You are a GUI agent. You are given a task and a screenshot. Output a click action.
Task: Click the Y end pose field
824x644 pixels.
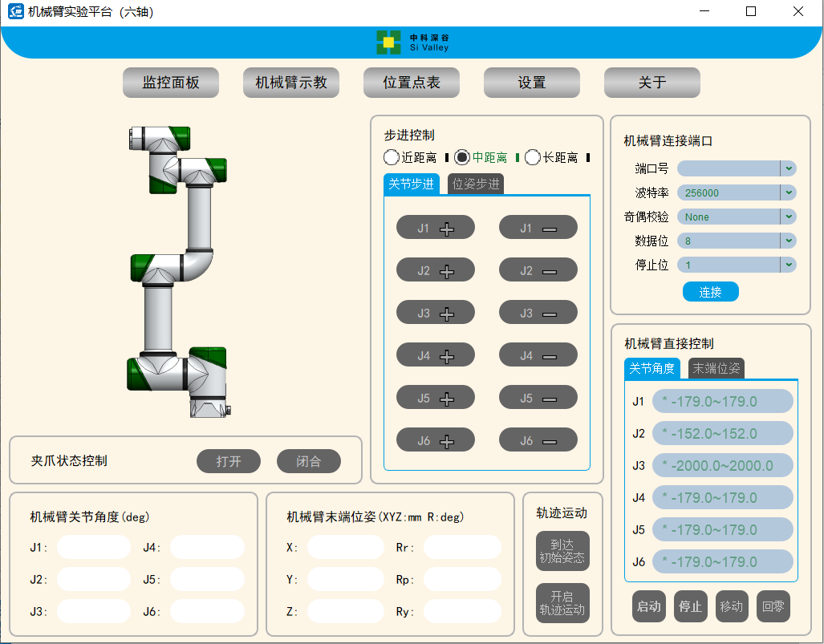[345, 579]
